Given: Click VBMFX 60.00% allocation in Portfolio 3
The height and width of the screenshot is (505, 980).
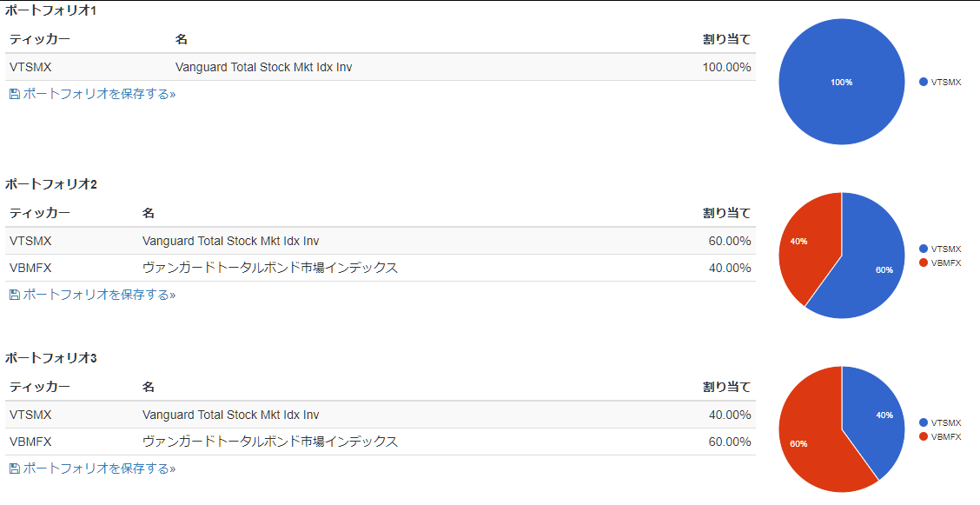Looking at the screenshot, I should click(730, 442).
